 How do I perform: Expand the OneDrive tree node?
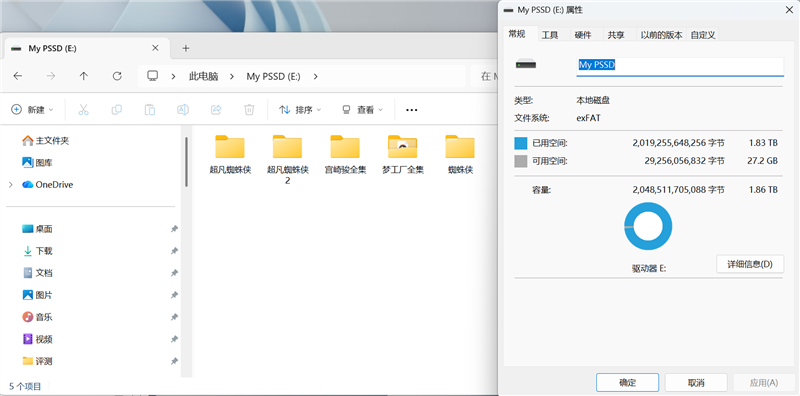coord(11,185)
